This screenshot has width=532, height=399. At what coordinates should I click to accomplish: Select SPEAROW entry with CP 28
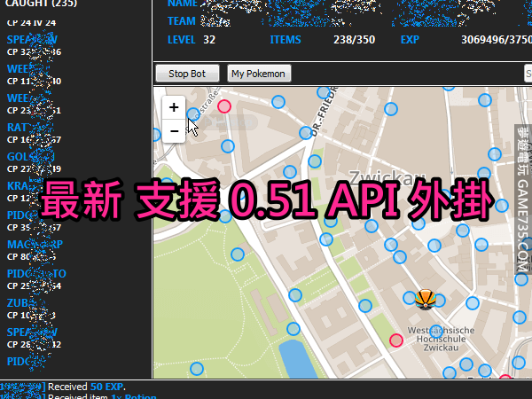coord(34,338)
